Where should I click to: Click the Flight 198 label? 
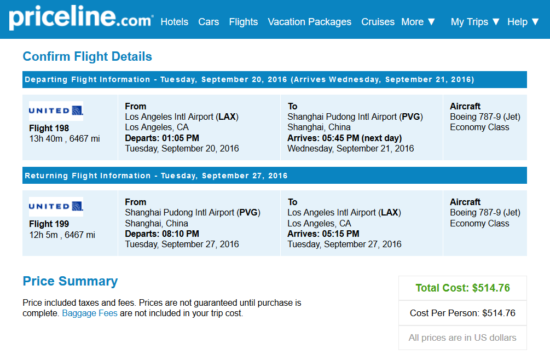pos(49,128)
